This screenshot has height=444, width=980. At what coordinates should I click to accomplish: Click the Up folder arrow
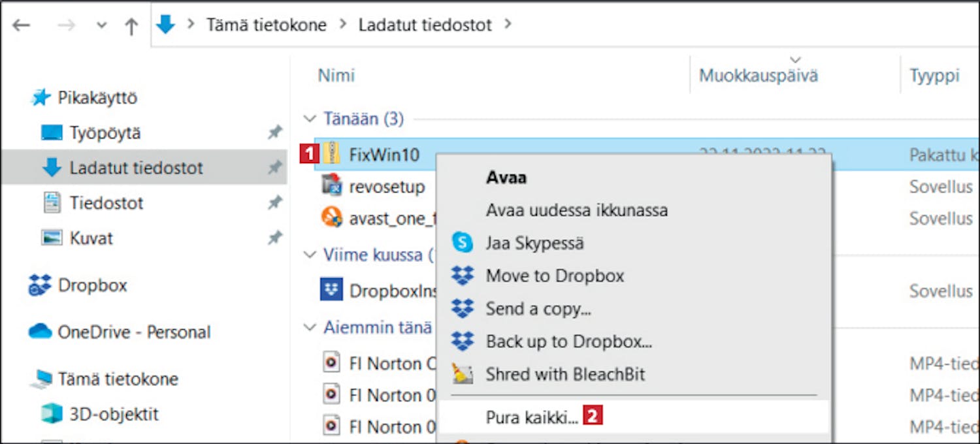click(x=131, y=26)
